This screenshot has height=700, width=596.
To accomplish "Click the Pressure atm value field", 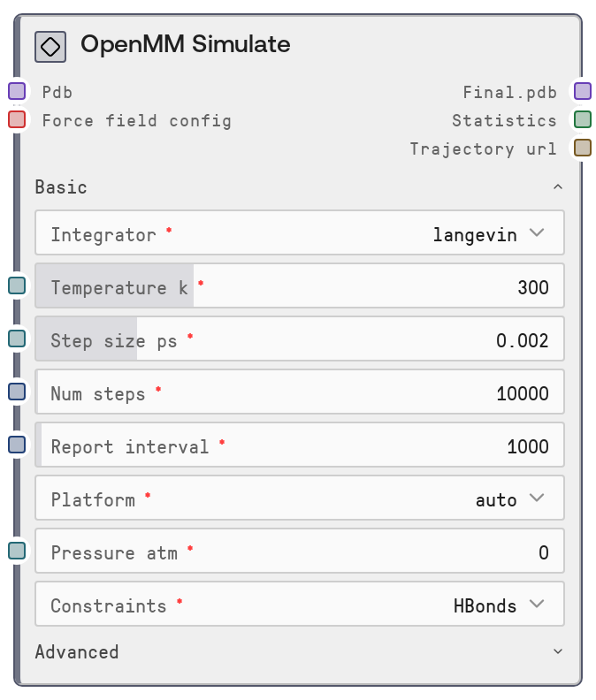I will (x=299, y=552).
